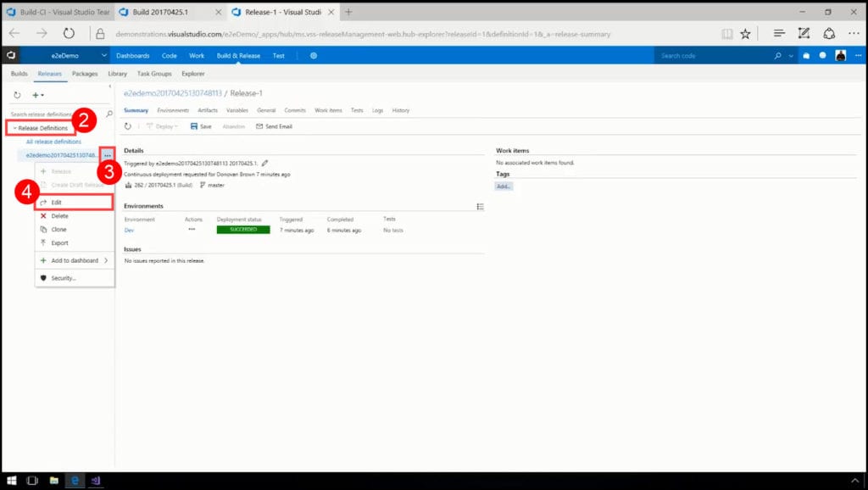Open Work in top navigation

(197, 56)
